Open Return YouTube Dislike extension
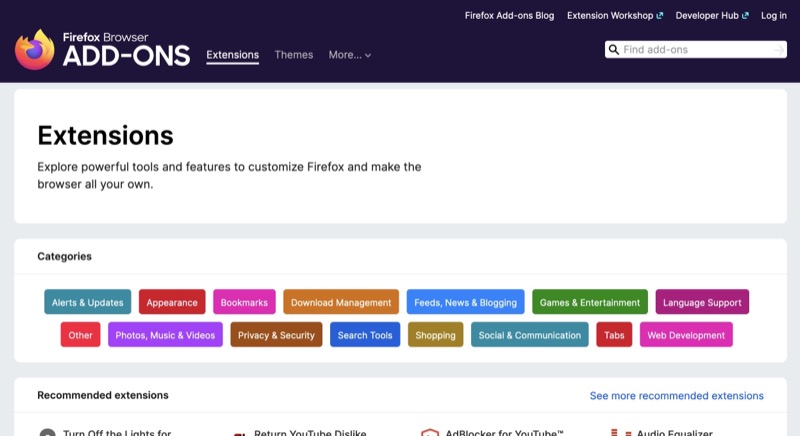This screenshot has height=436, width=800. pyautogui.click(x=310, y=432)
